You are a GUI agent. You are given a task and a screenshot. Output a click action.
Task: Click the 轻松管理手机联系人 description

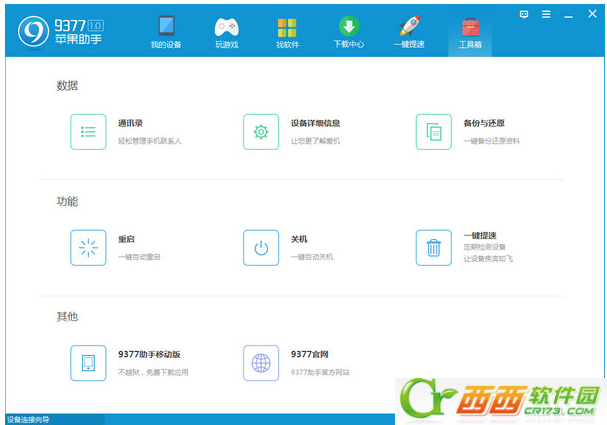149,141
